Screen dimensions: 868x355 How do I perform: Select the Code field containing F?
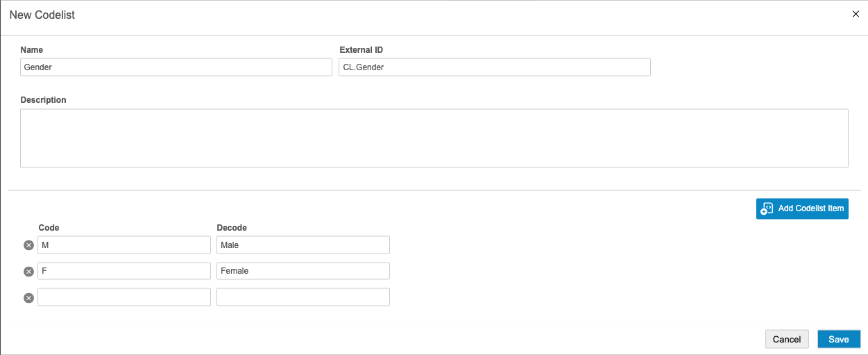click(x=124, y=271)
